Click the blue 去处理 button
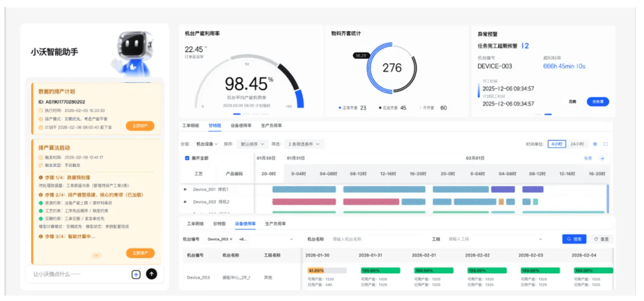Viewport: 644px width, 301px height. (x=598, y=102)
